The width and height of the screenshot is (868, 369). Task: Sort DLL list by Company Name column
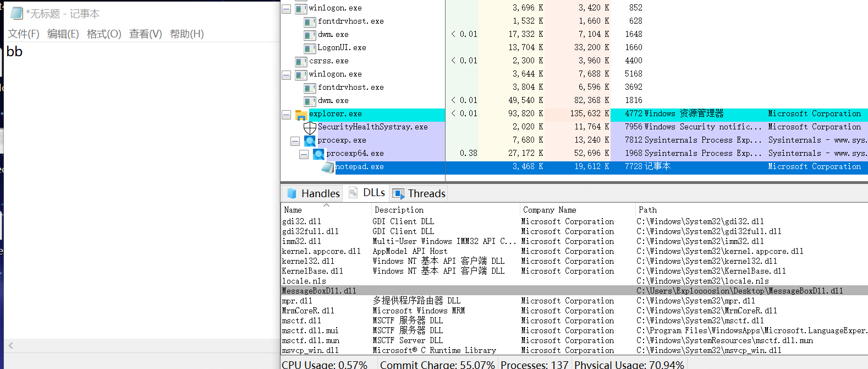tap(550, 210)
